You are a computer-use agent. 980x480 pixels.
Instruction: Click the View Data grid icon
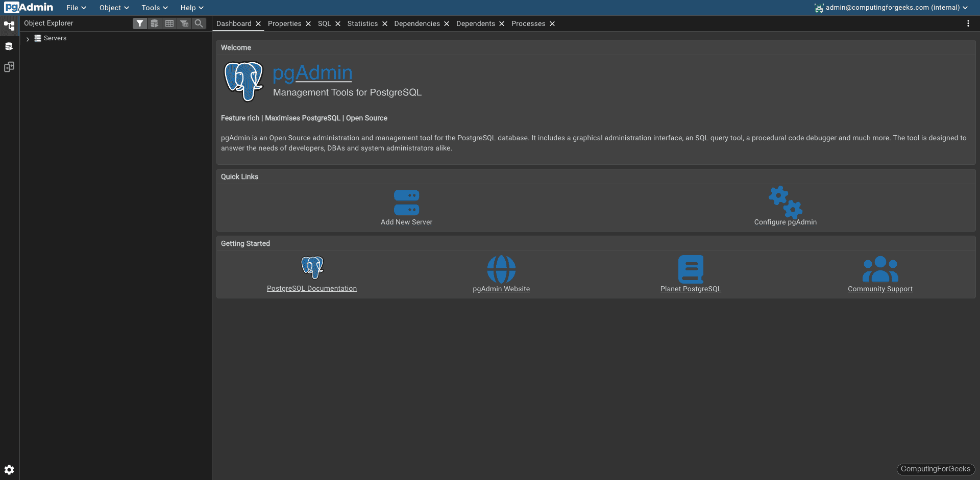(169, 23)
